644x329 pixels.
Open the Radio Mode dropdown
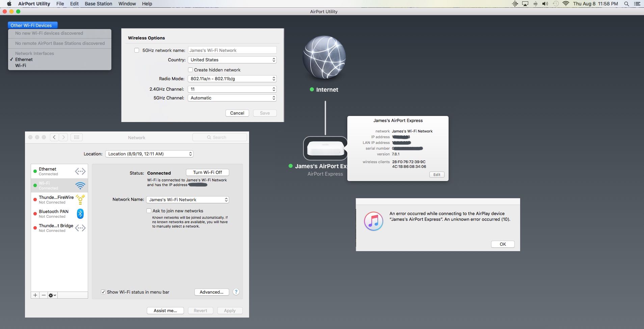(x=232, y=79)
